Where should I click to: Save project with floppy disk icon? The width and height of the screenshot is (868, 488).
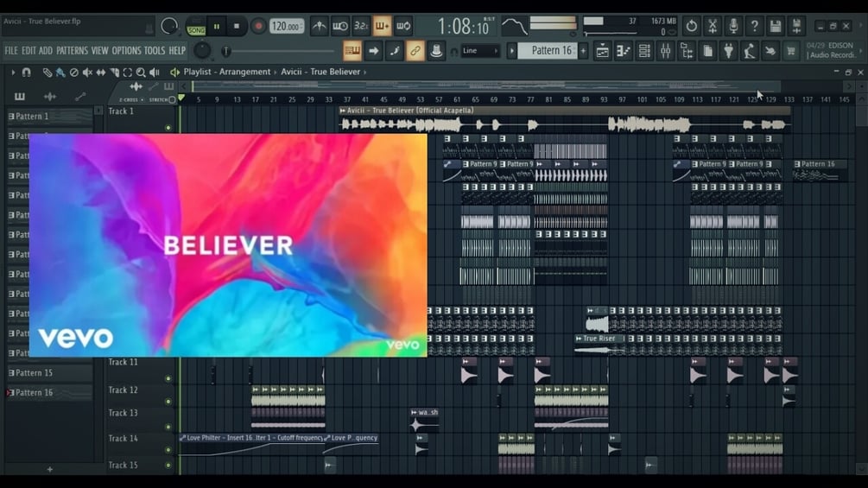click(776, 26)
